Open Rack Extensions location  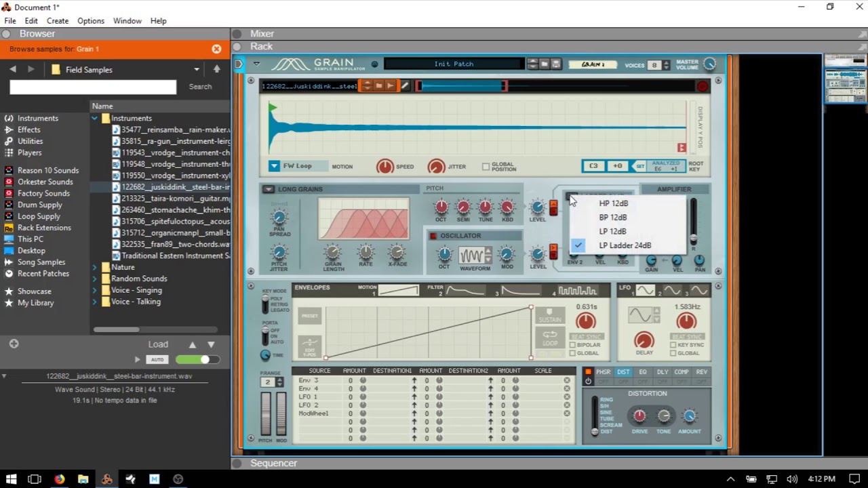click(x=38, y=228)
